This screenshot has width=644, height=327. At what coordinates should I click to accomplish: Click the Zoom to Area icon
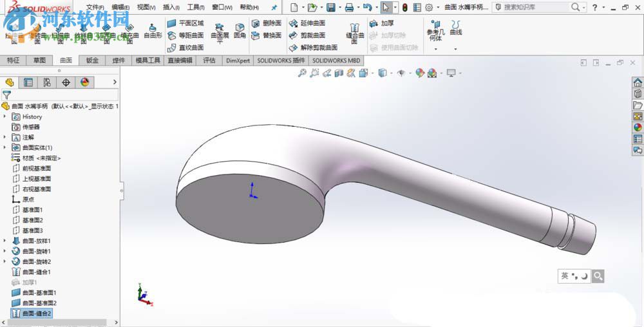tap(314, 73)
